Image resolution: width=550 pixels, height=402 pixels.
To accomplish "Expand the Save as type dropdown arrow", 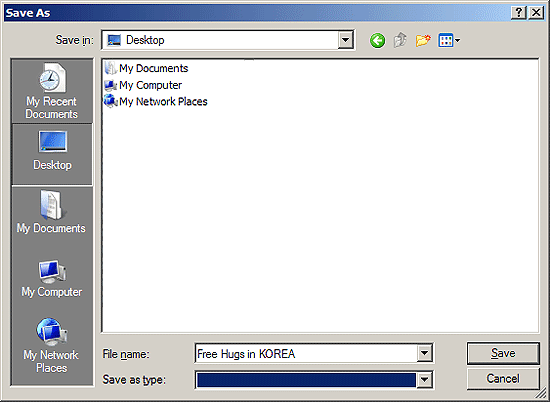I will click(x=424, y=379).
